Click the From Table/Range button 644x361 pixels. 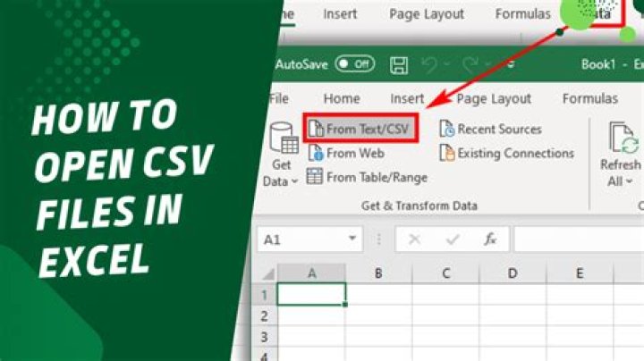368,177
